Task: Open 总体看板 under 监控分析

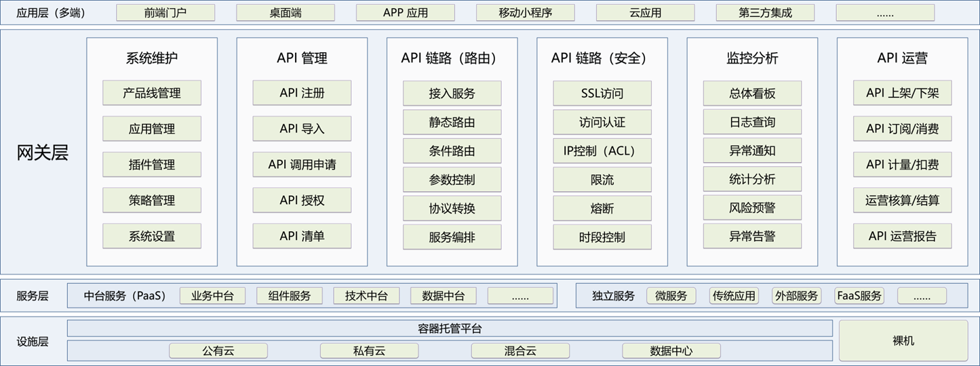Action: [752, 94]
